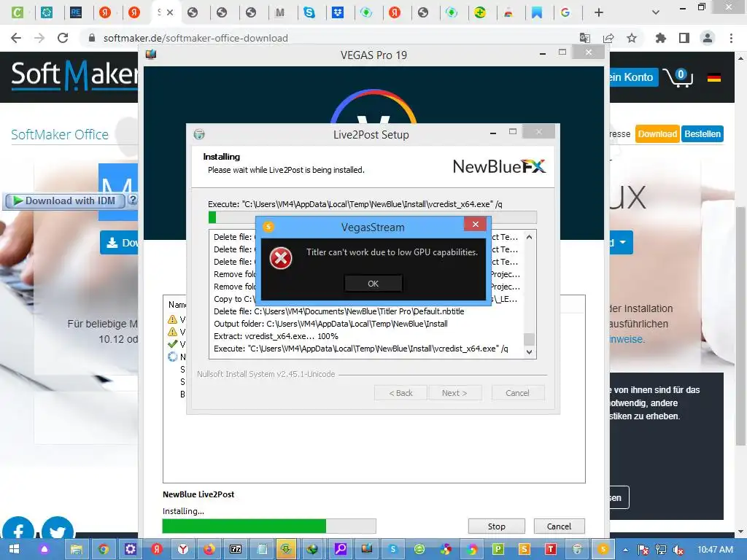Click the VEGAS Pro 19 title bar icon
Viewport: 747px width, 560px height.
[151, 54]
